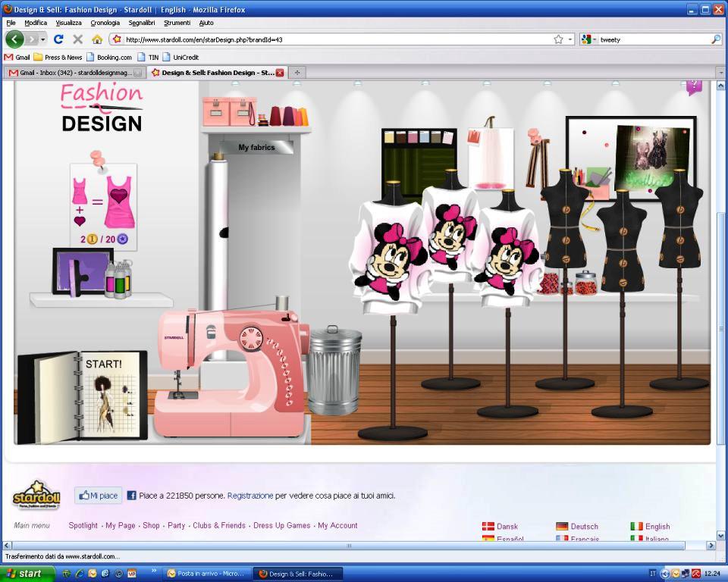Click the search box containing tweety
Screen dimensions: 728x582
(x=654, y=39)
